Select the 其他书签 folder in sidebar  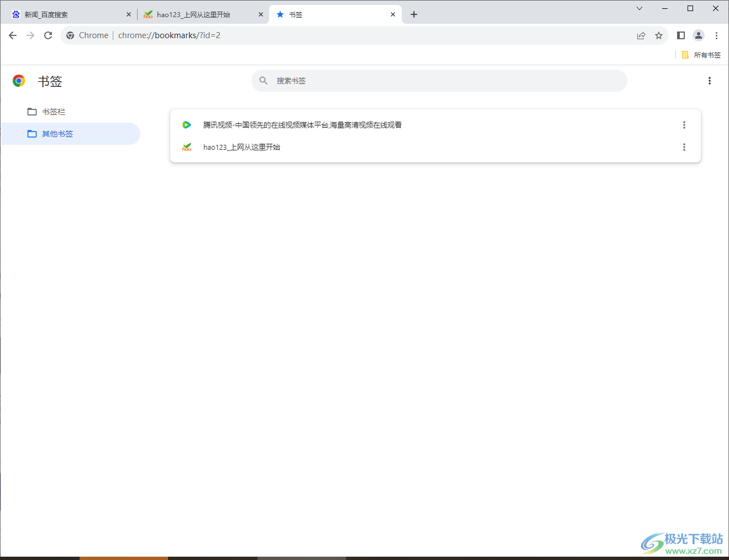[x=70, y=134]
